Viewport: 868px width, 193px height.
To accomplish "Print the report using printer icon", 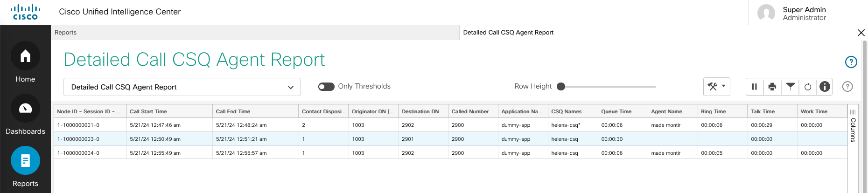I will (772, 87).
